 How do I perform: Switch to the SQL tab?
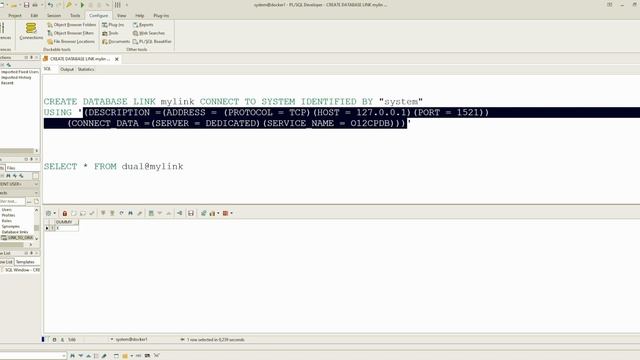(47, 69)
